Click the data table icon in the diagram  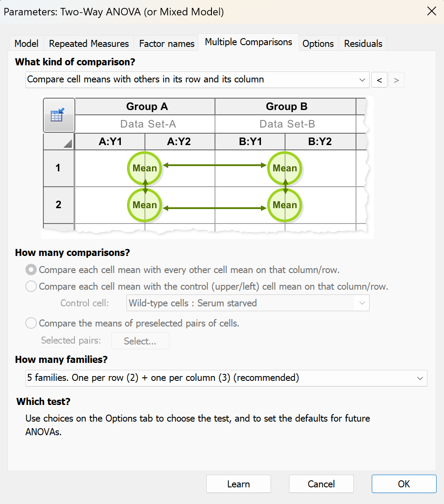point(59,114)
